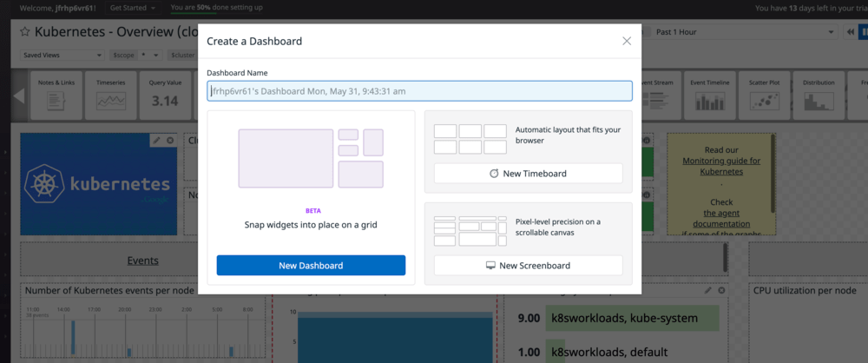Expand the Get Started menu
The image size is (868, 363).
[132, 8]
